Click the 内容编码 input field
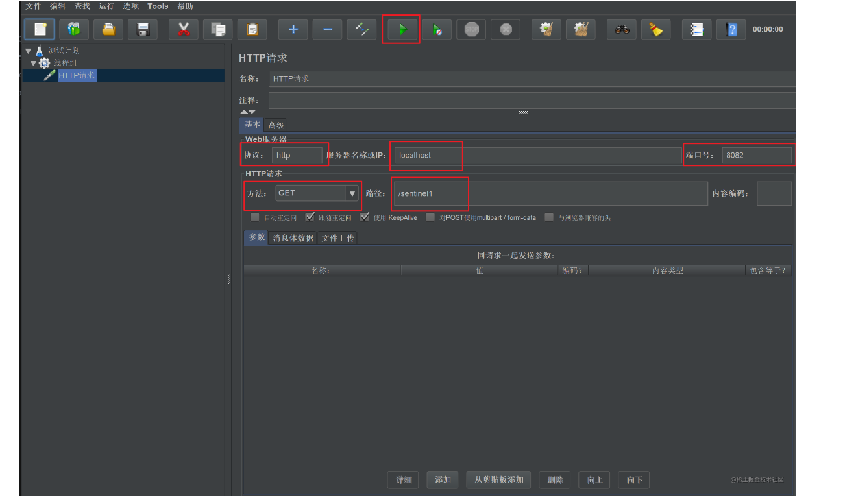The width and height of the screenshot is (856, 504). pos(774,193)
